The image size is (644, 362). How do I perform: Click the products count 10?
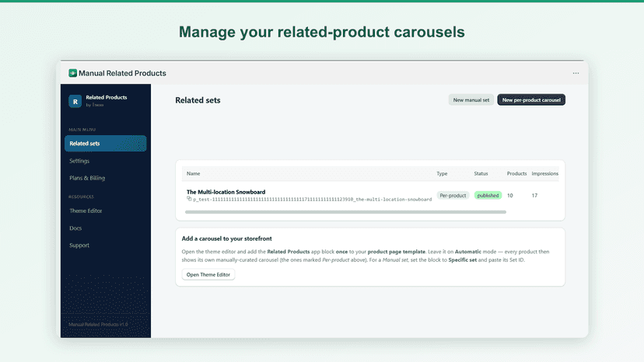(509, 195)
